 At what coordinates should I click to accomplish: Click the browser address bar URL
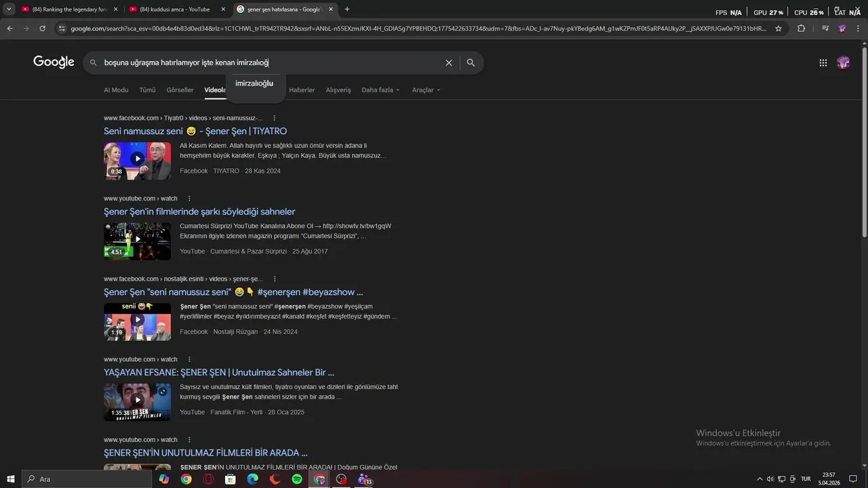[x=418, y=28]
